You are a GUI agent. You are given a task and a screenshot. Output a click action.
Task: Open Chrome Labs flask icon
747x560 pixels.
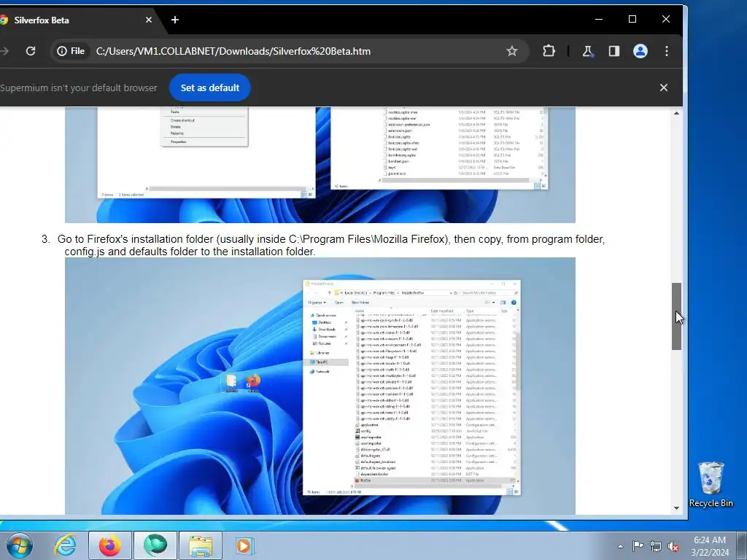pyautogui.click(x=588, y=51)
